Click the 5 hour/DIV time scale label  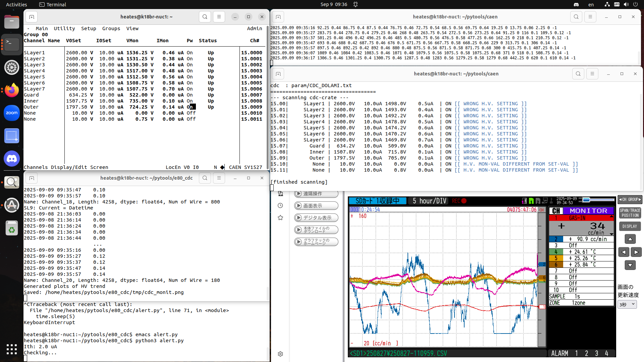click(x=429, y=201)
